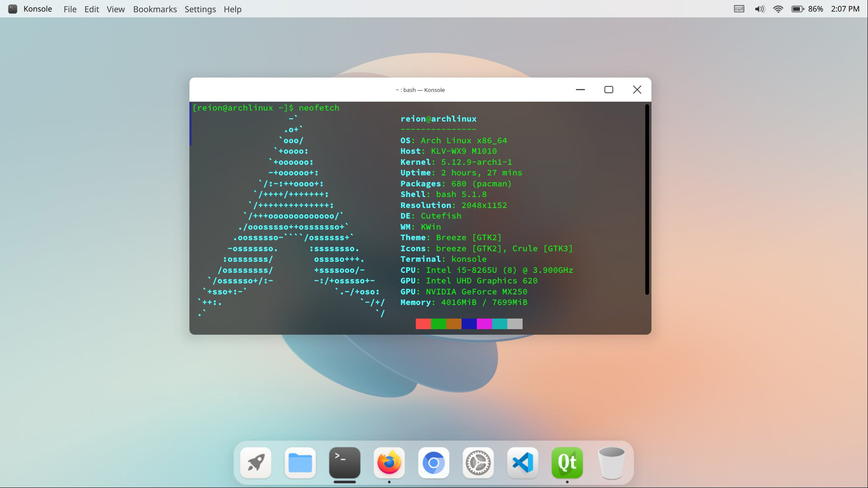Click the Settings menu in Konsole

[x=200, y=9]
